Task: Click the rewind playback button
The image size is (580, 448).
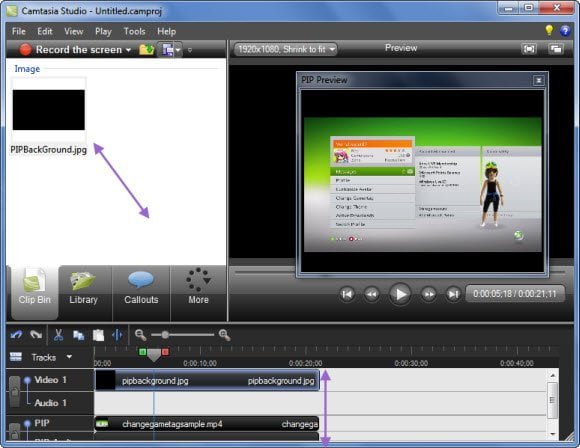Action: [372, 294]
